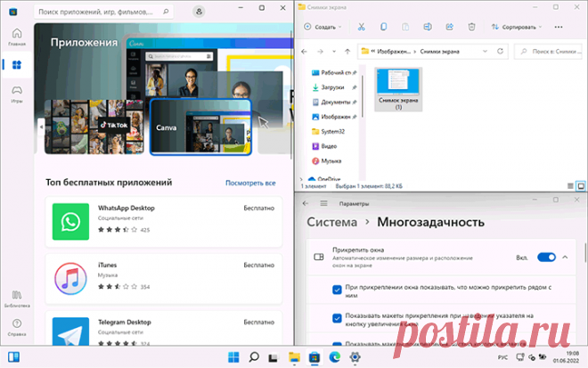The image size is (588, 368).
Task: Focus the Store search field
Action: tap(103, 12)
